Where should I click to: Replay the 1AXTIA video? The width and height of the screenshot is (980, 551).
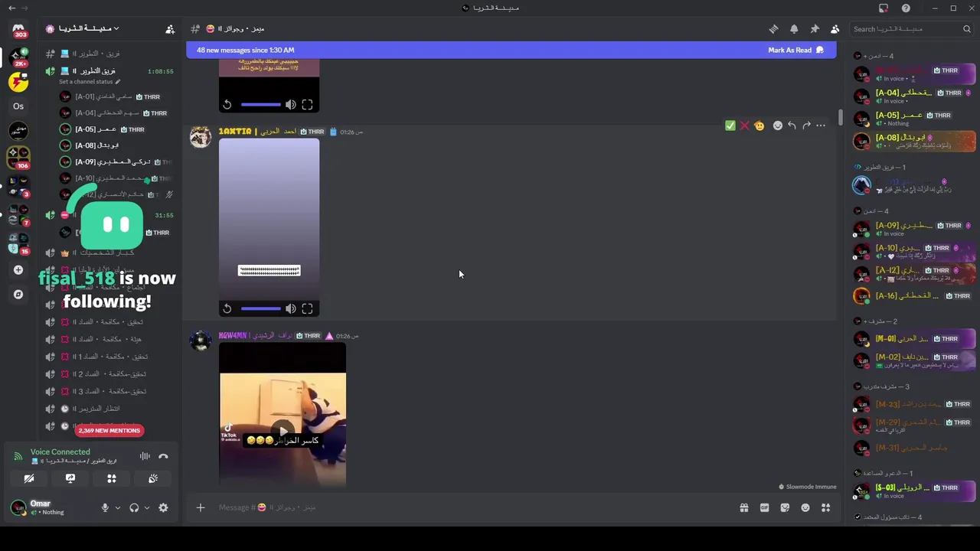click(227, 309)
